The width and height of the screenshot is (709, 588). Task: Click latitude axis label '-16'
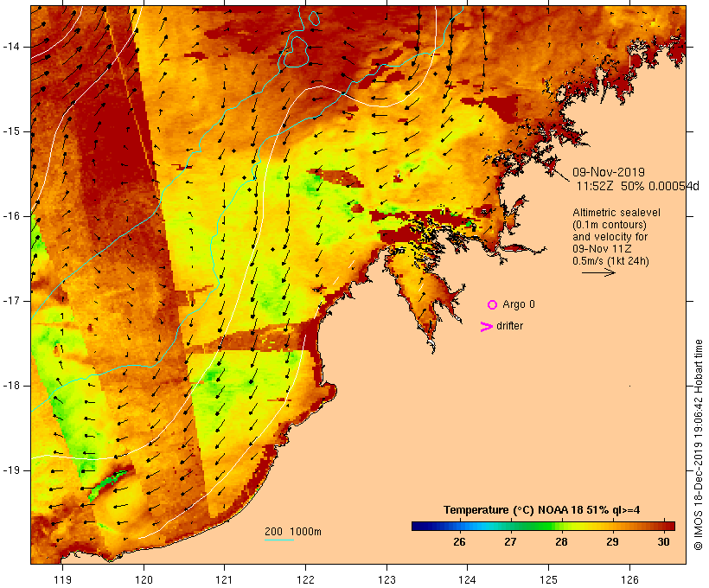(11, 216)
